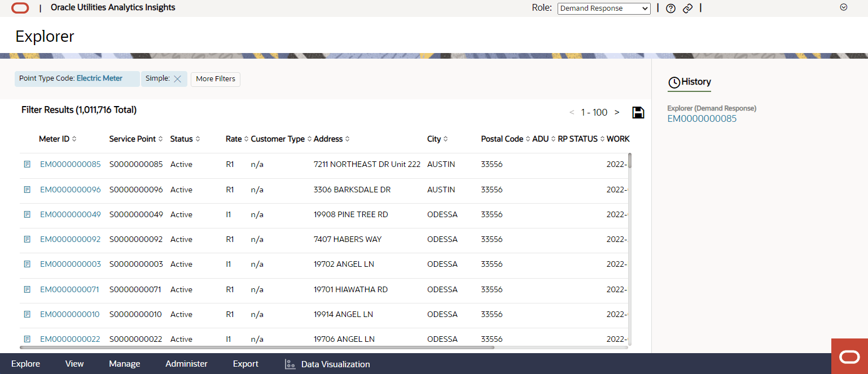Open meter EM0000000010 link

[x=69, y=314]
